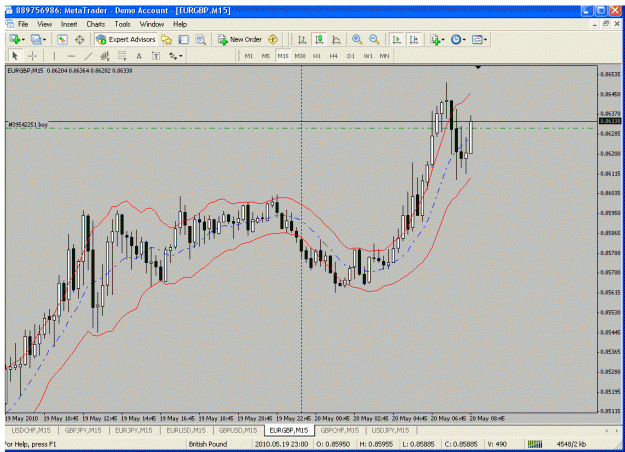The width and height of the screenshot is (625, 452).
Task: Open the Insert menu
Action: pos(69,24)
